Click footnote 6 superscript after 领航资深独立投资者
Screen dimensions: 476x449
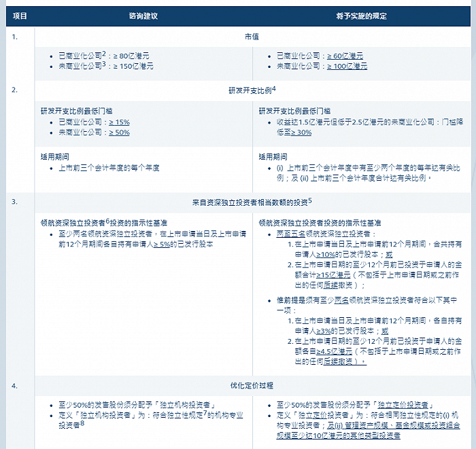tap(107, 221)
